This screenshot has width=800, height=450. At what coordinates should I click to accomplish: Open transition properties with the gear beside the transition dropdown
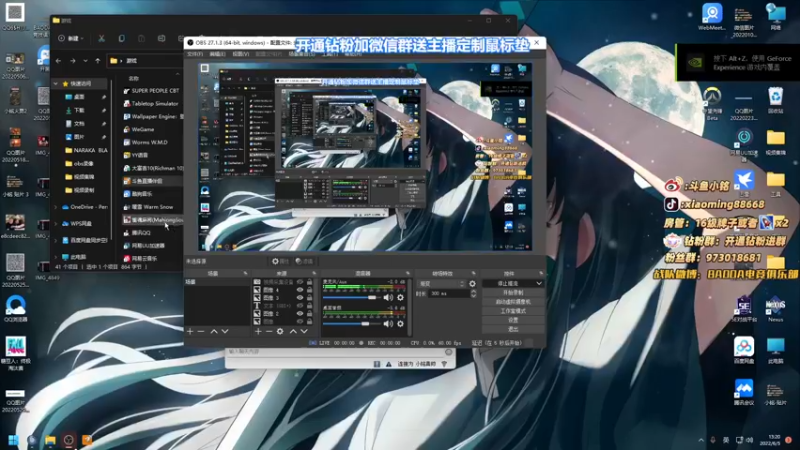click(472, 284)
